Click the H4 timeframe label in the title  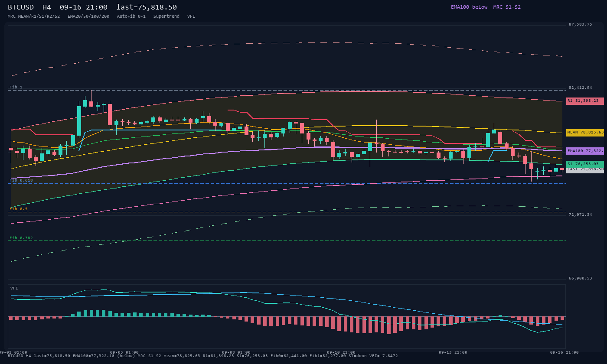coord(47,7)
